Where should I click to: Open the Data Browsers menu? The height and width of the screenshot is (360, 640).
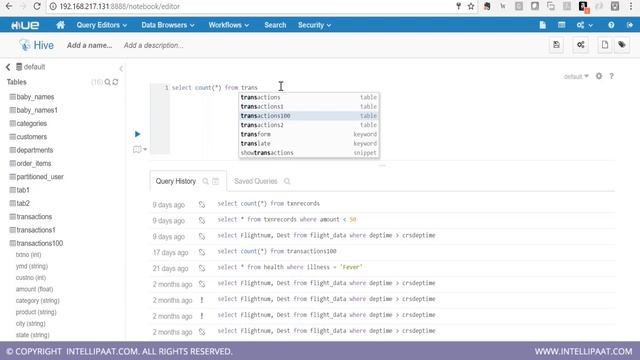coord(168,25)
